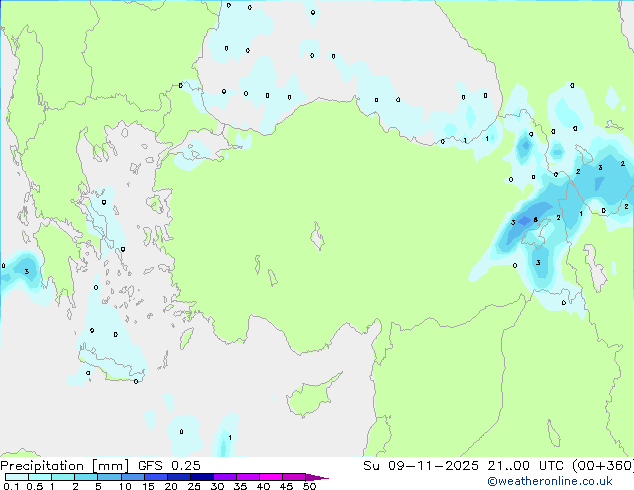Viewport: 634px width, 490px height.
Task: Click the '21..00 UTC' time text
Action: 525,466
